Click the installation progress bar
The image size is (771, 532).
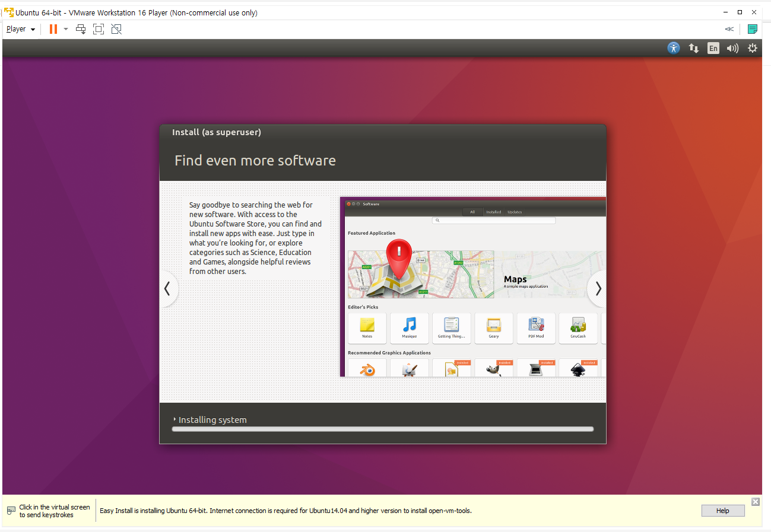click(x=383, y=429)
